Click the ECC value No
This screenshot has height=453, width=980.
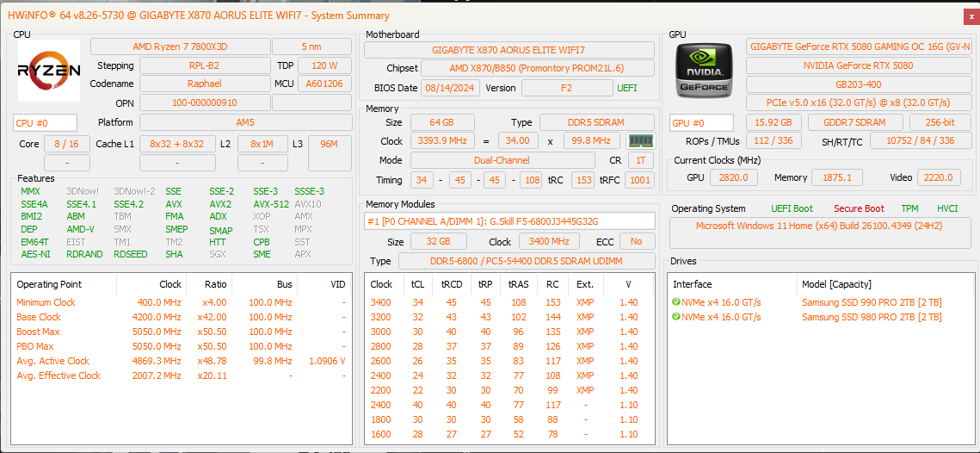point(636,241)
